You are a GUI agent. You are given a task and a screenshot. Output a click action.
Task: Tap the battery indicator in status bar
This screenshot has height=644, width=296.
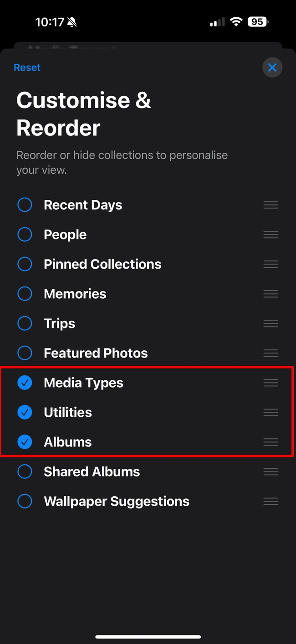(x=258, y=21)
